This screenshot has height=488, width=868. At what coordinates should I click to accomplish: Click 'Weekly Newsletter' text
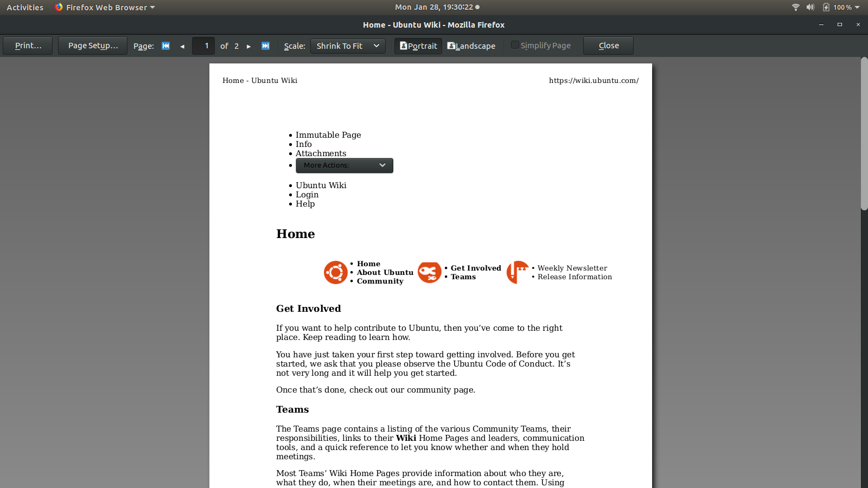click(572, 268)
